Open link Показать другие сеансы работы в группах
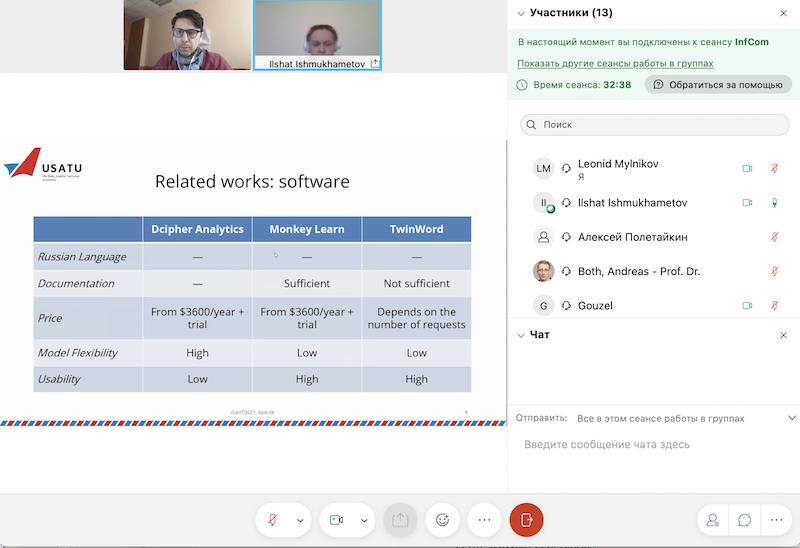 [x=615, y=63]
